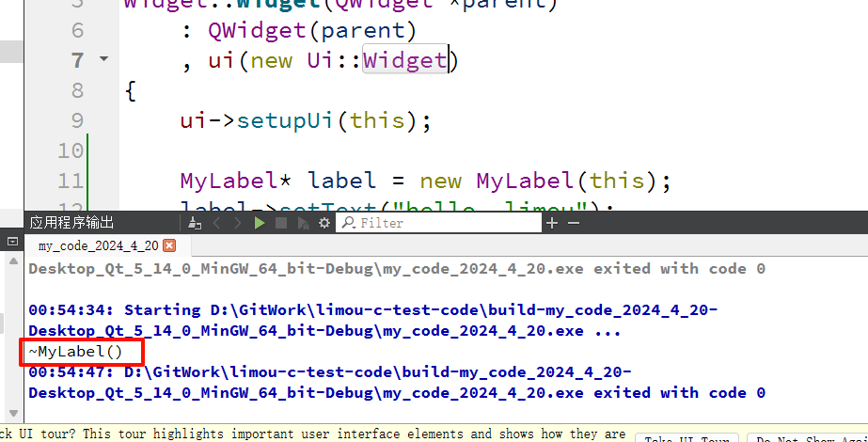Go to next output item arrow
868x442 pixels.
point(239,223)
